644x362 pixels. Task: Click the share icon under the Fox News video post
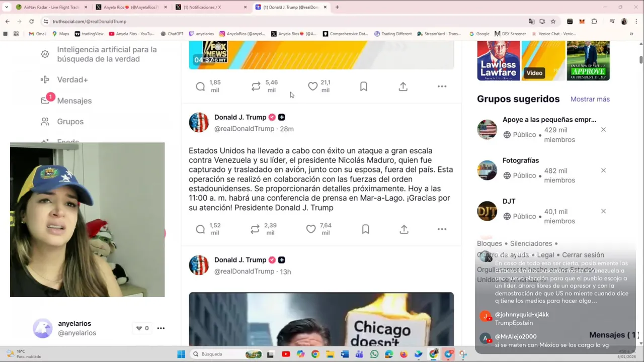403,86
